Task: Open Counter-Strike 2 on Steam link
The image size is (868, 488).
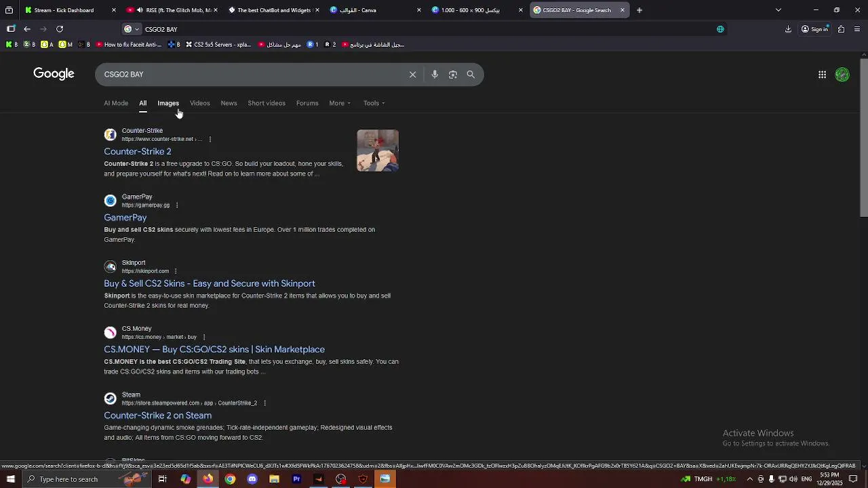Action: (158, 415)
